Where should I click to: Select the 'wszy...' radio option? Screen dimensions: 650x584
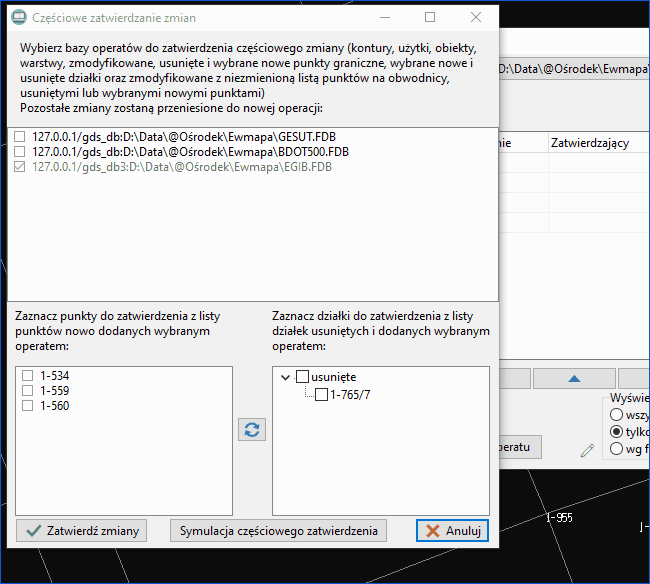[x=616, y=414]
